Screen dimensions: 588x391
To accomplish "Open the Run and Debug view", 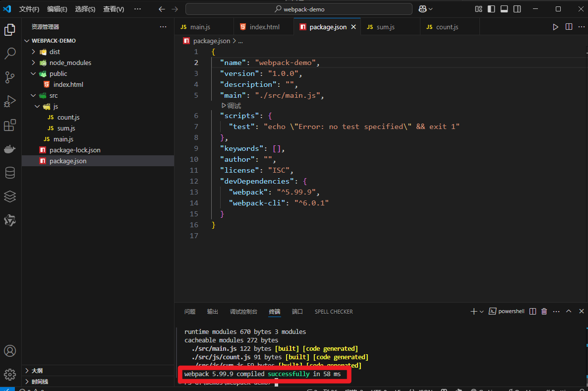I will pyautogui.click(x=10, y=101).
